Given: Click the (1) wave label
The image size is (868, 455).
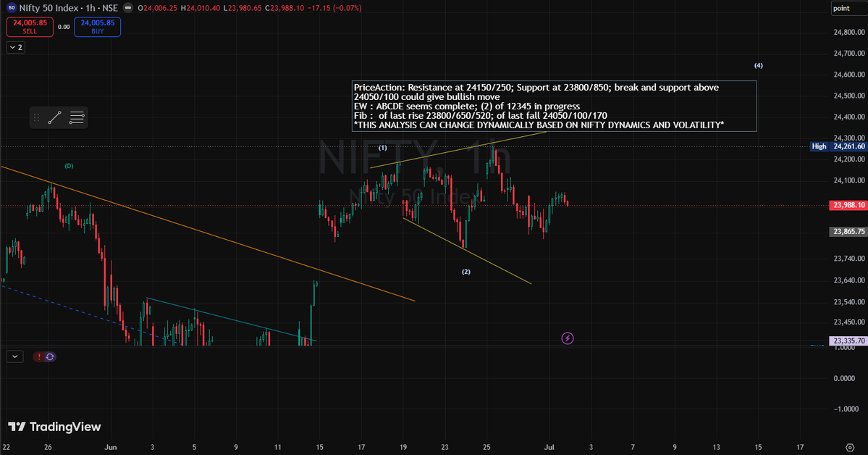Looking at the screenshot, I should (x=382, y=148).
